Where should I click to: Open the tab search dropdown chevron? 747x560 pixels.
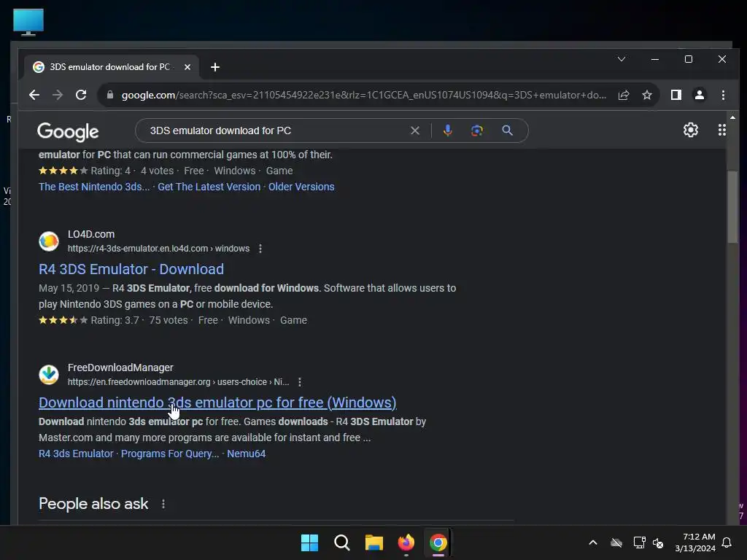point(622,59)
